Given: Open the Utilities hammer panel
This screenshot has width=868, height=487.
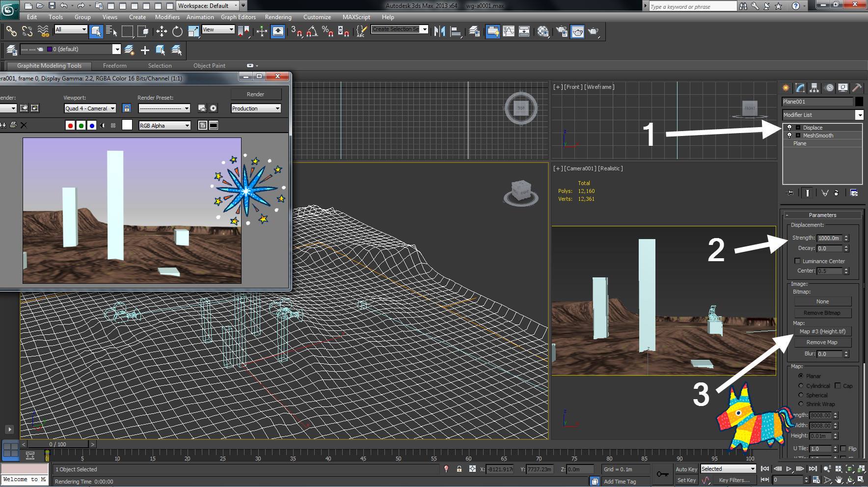Looking at the screenshot, I should [x=857, y=88].
